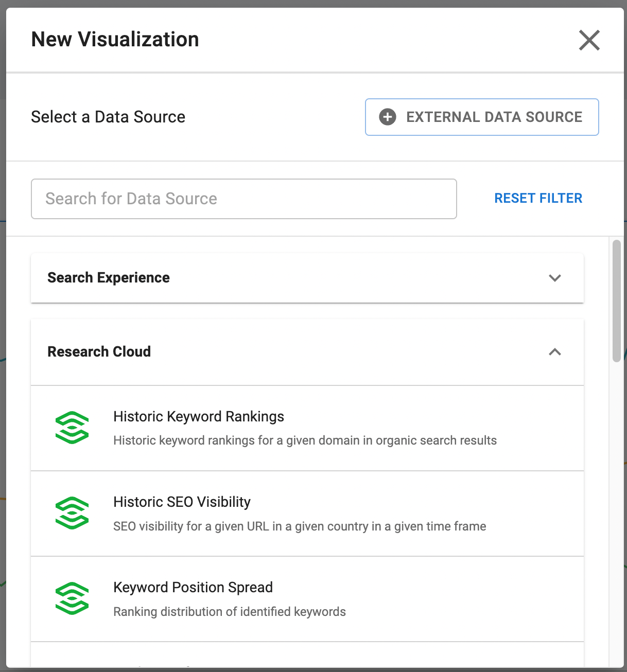Viewport: 627px width, 672px height.
Task: Click the Historic keyword rankings description text
Action: coord(305,440)
